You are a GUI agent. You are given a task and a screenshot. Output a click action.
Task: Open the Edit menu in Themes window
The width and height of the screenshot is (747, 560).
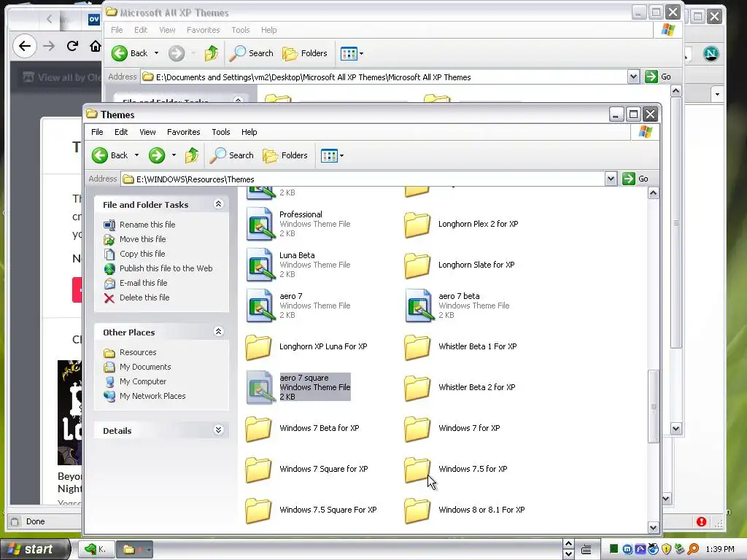pos(121,132)
